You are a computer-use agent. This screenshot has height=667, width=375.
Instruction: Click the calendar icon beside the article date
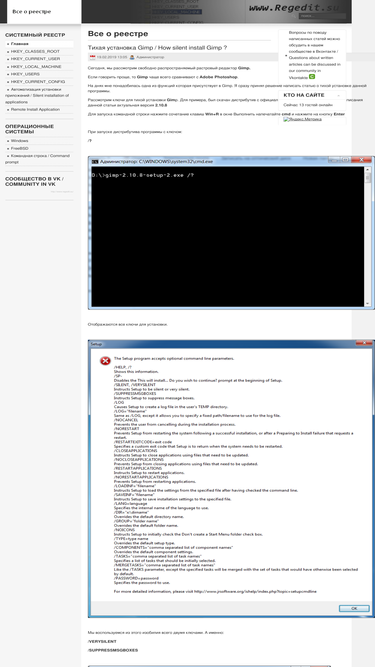click(x=92, y=57)
